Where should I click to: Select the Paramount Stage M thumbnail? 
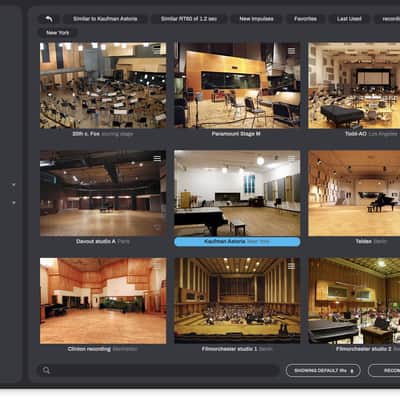(x=237, y=85)
